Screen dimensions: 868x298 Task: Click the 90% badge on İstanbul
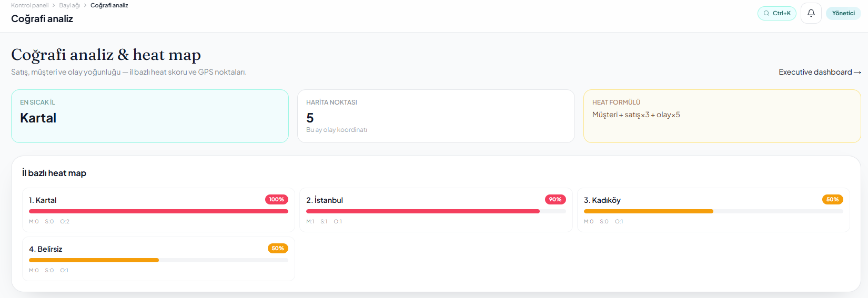coord(555,200)
